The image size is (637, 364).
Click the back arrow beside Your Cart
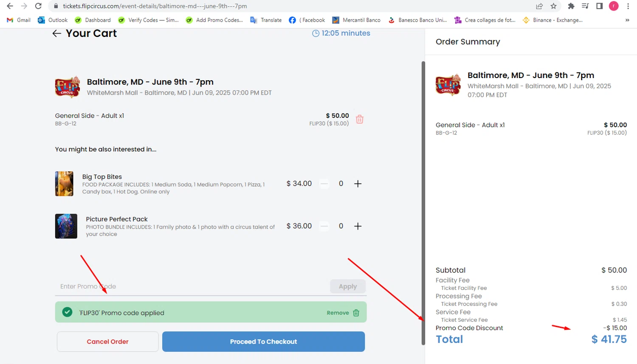click(57, 34)
